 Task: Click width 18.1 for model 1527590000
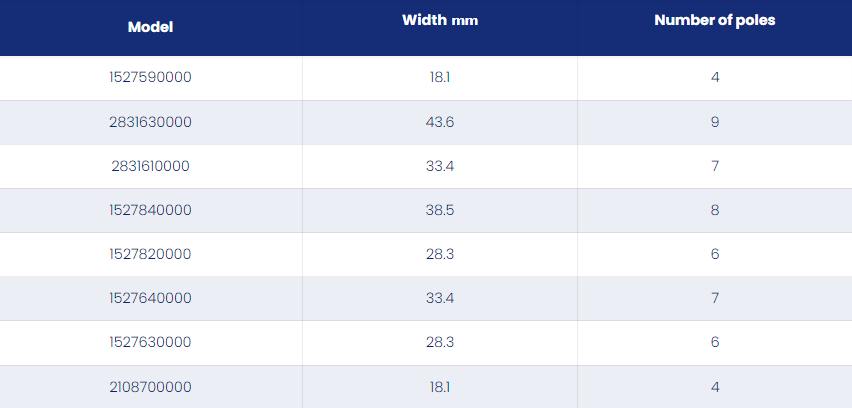[440, 78]
